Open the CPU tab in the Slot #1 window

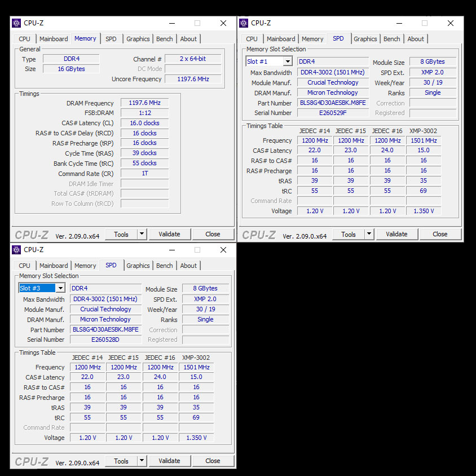click(x=252, y=39)
